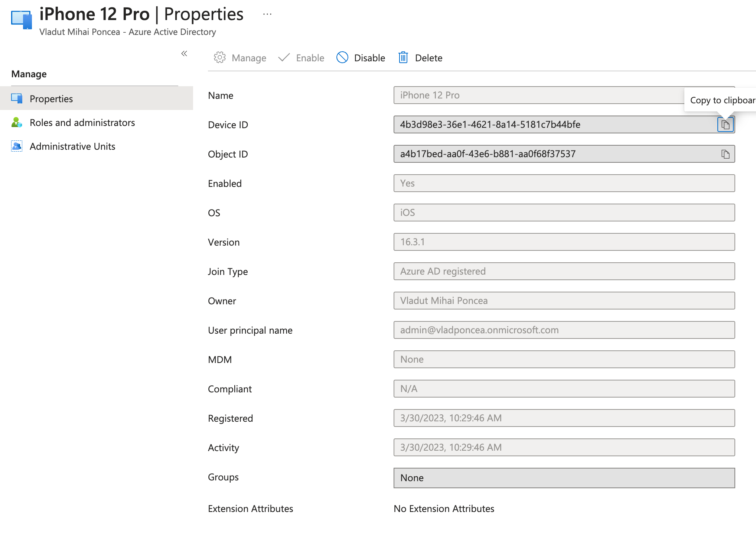756x538 pixels.
Task: Click the Owner field Vladut Mihai Poncea
Action: pyautogui.click(x=564, y=301)
